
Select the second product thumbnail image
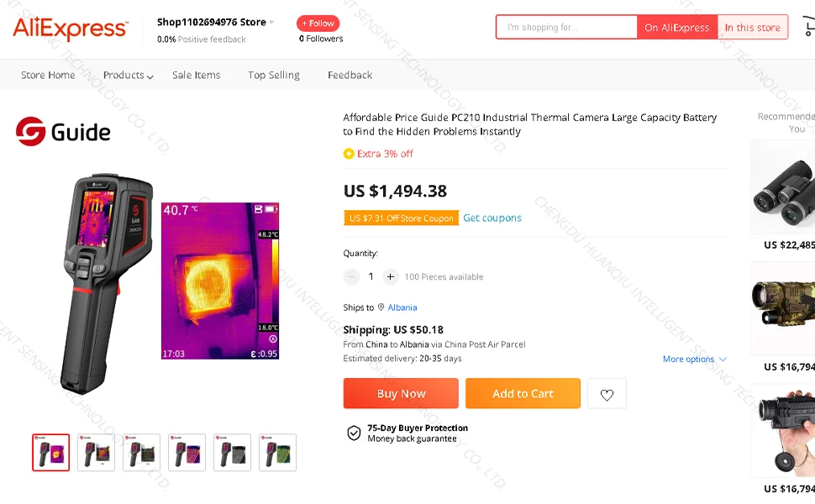coord(97,452)
